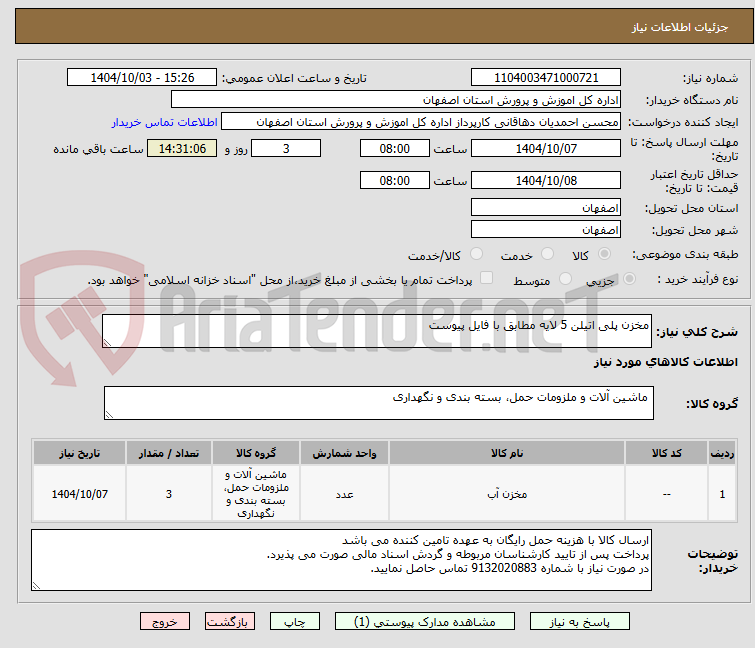Select the کالا radio button

tap(604, 254)
